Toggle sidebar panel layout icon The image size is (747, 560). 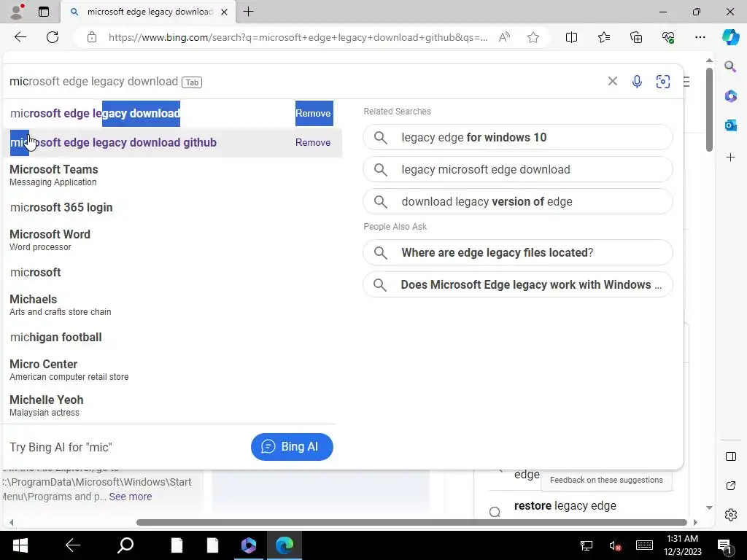tap(730, 456)
